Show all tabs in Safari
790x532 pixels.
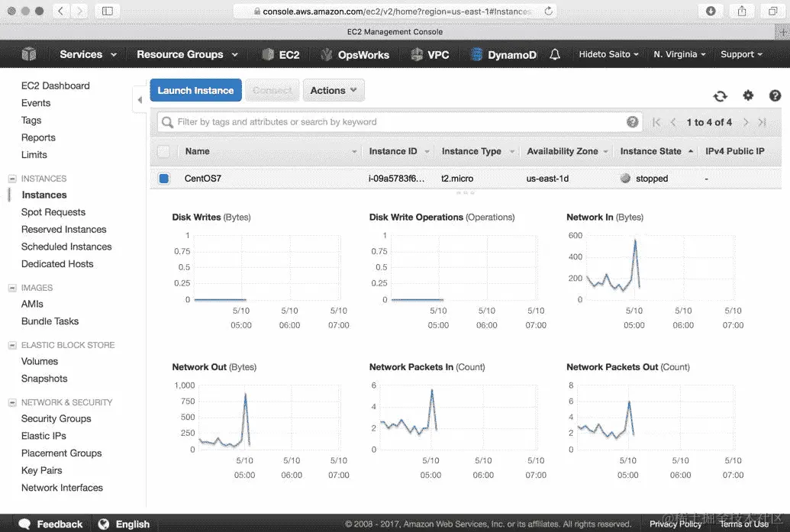tap(772, 11)
